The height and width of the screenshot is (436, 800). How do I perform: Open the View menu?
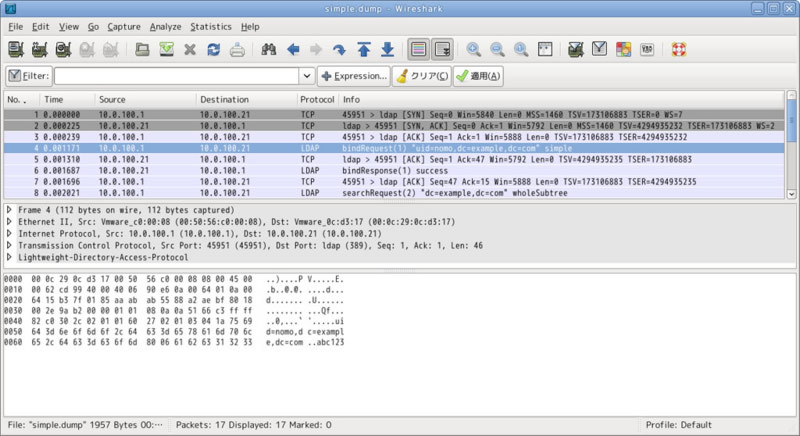[68, 27]
